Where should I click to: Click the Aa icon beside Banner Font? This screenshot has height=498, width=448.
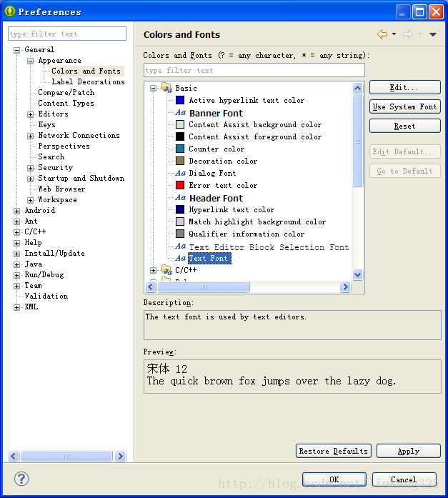tap(180, 112)
